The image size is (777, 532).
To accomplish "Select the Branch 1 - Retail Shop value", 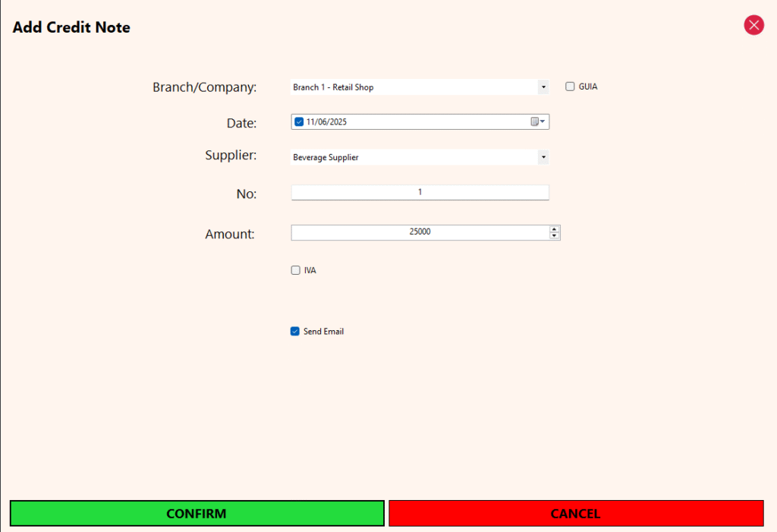I will coord(333,87).
